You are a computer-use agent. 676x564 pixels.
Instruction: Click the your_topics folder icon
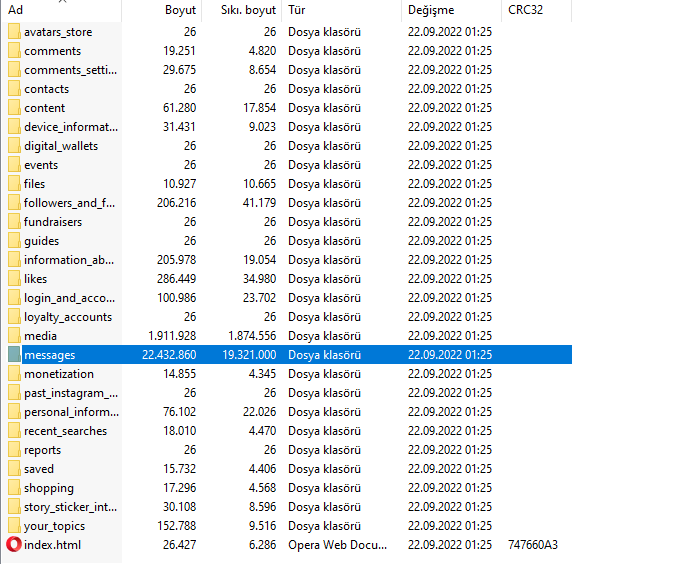pos(14,526)
